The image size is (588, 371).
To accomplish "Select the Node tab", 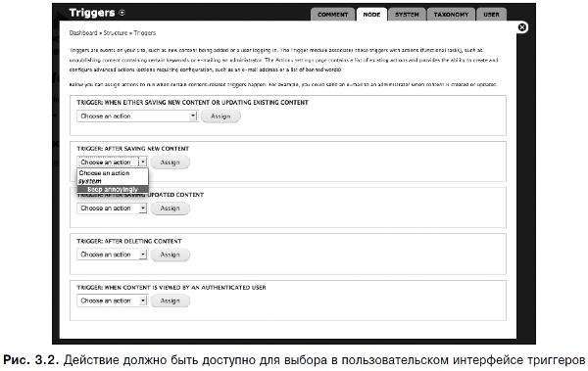I will click(371, 15).
